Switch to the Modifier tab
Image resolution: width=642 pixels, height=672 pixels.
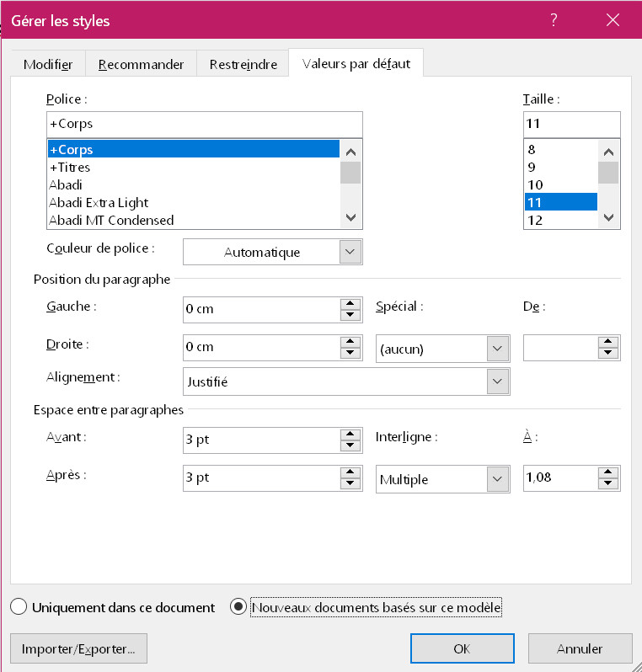48,65
